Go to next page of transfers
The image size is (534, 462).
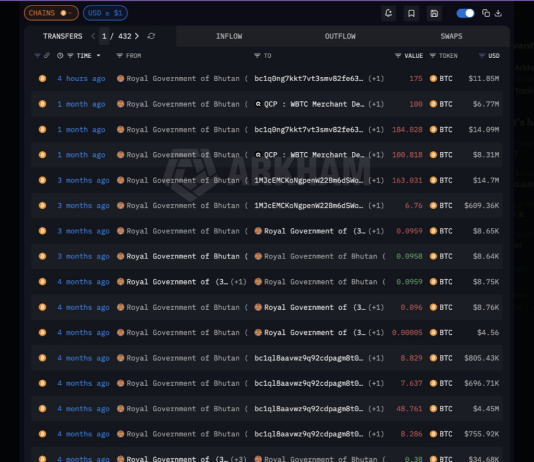pyautogui.click(x=137, y=36)
